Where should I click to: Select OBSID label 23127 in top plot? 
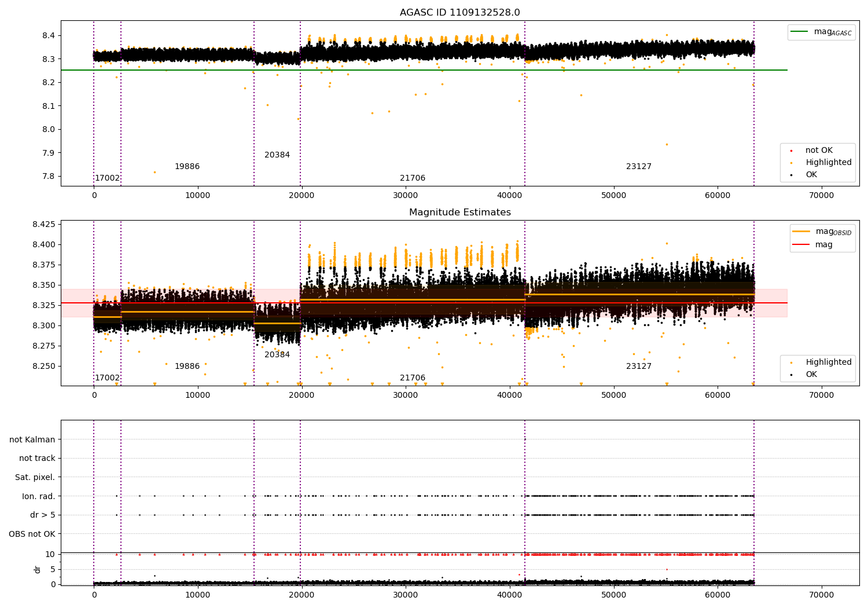coord(639,167)
